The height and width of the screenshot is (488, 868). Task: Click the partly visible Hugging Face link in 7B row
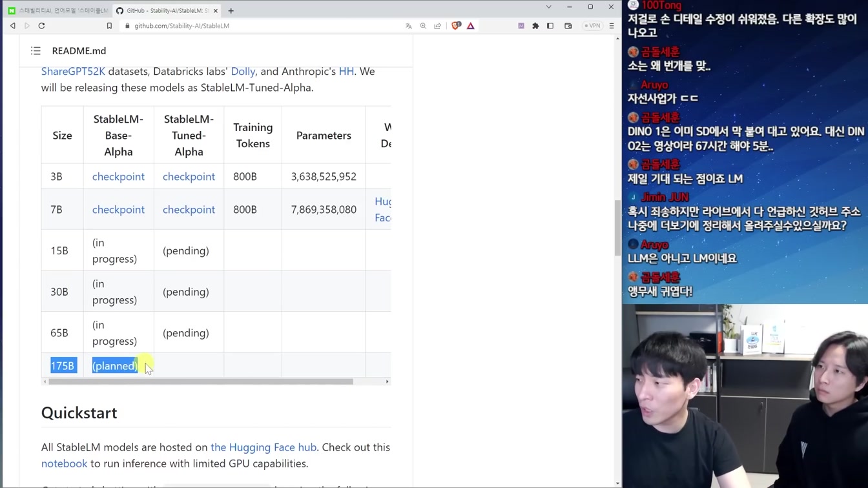pos(383,210)
